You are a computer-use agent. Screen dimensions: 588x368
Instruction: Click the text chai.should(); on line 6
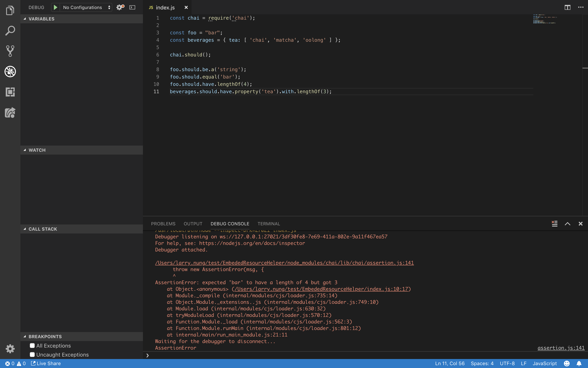click(x=190, y=55)
